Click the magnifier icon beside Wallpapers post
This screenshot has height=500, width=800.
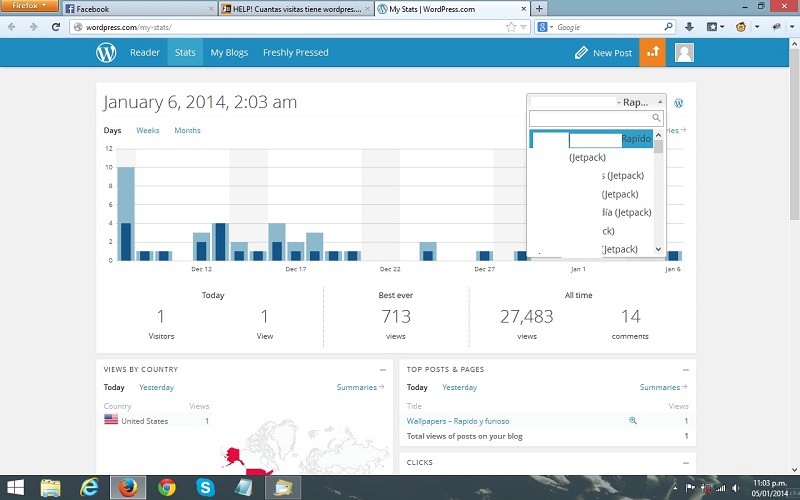pyautogui.click(x=633, y=420)
